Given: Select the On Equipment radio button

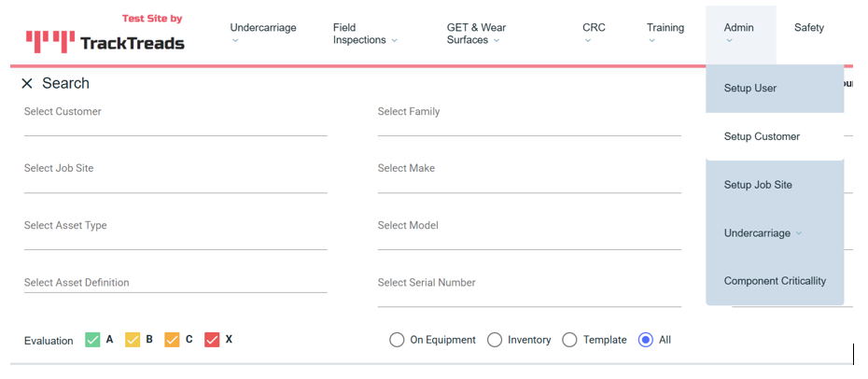Looking at the screenshot, I should coord(397,340).
